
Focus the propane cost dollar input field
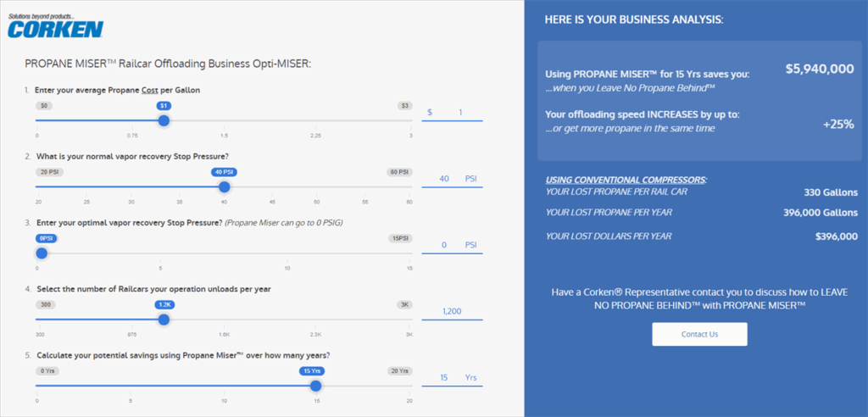pos(452,112)
